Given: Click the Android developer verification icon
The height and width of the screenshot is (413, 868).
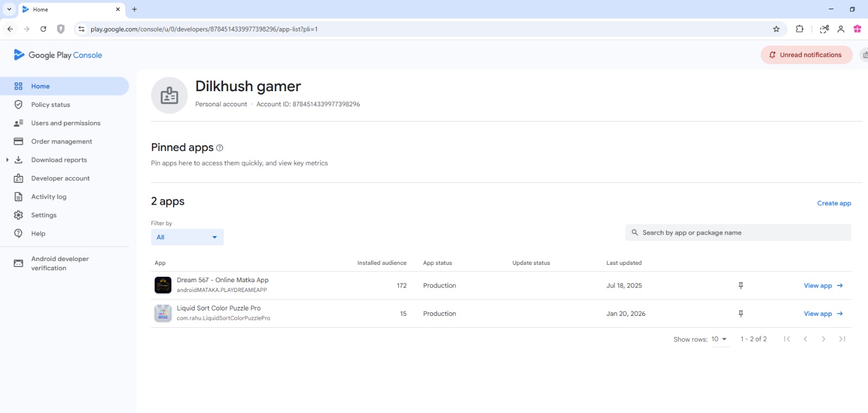Looking at the screenshot, I should [x=18, y=263].
